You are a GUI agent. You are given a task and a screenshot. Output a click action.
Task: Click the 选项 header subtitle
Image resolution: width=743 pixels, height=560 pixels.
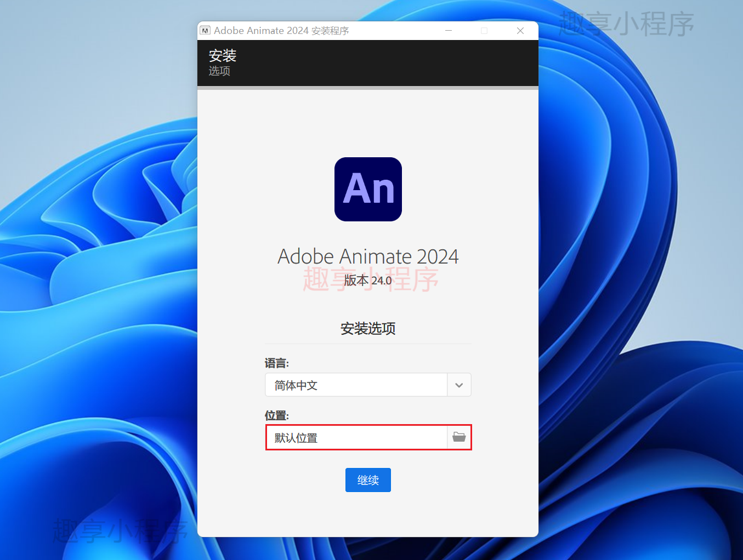219,71
